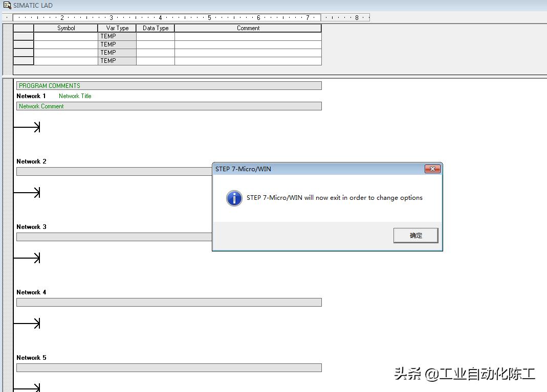Select the Network 1 rung arrow
This screenshot has width=547, height=392.
pyautogui.click(x=27, y=127)
